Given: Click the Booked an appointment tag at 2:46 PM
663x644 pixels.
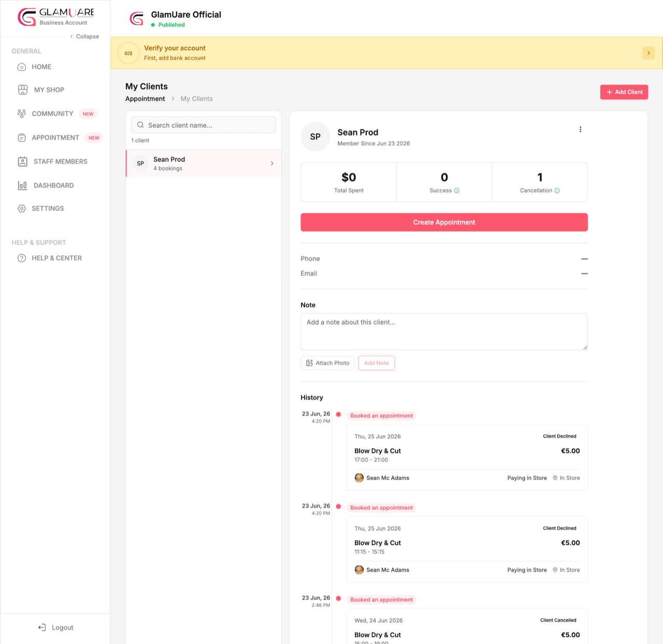Looking at the screenshot, I should (382, 600).
